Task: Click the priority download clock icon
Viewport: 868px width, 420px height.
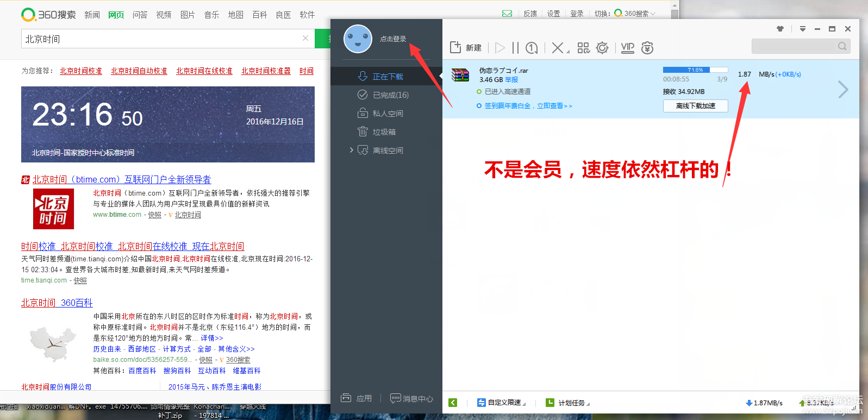Action: [x=532, y=48]
